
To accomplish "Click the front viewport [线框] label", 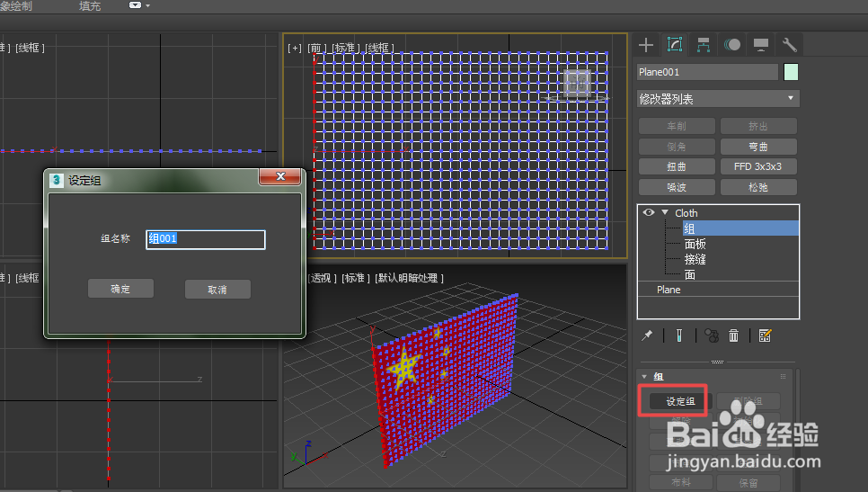I will (x=379, y=49).
